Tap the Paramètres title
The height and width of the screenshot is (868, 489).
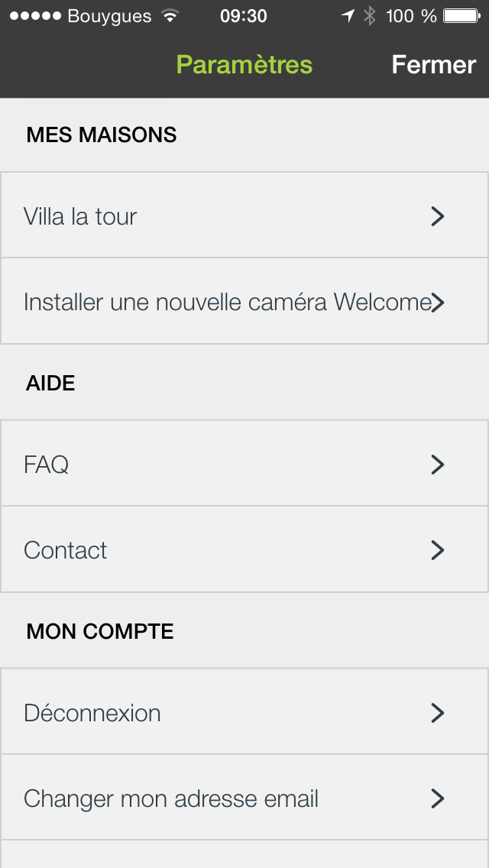click(244, 65)
